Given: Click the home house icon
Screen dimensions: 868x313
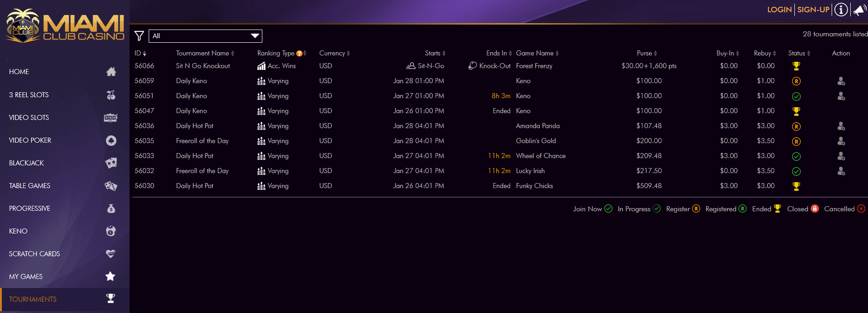Looking at the screenshot, I should pyautogui.click(x=111, y=72).
